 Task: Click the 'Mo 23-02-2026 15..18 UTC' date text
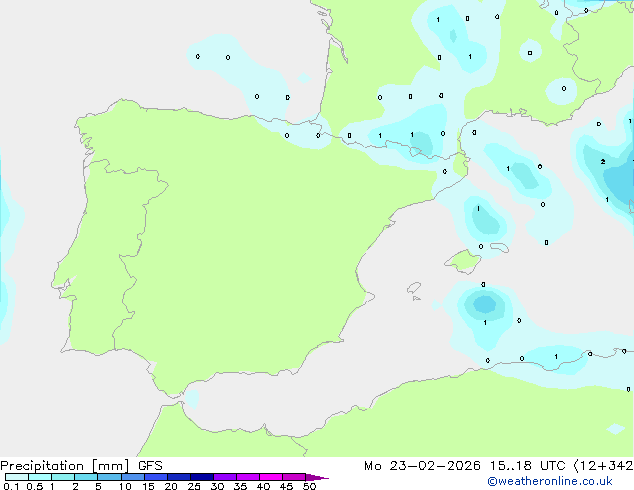coord(465,466)
